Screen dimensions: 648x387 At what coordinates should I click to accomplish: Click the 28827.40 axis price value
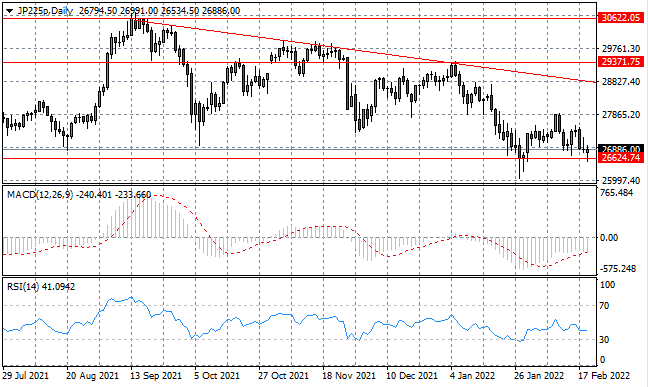621,81
